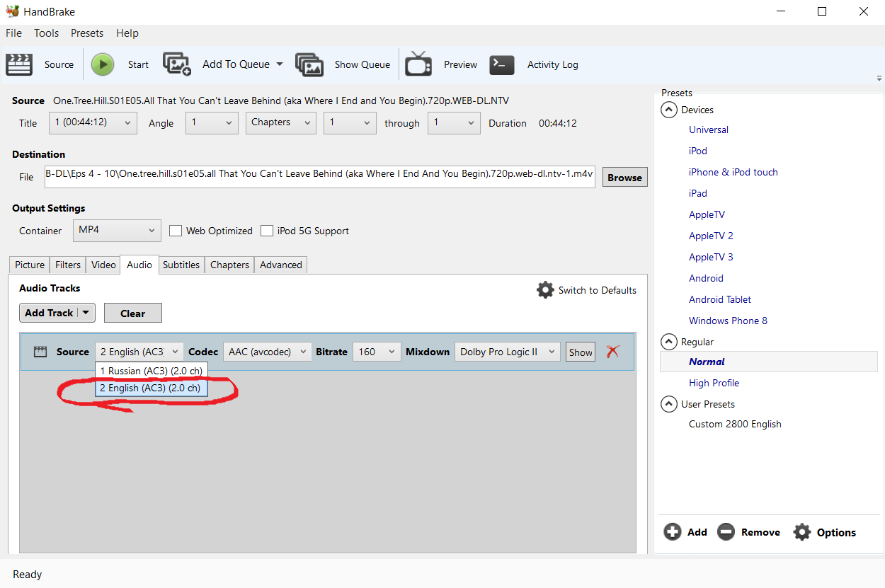The image size is (885, 588).
Task: Click the audio track clapperboard icon
Action: click(40, 351)
